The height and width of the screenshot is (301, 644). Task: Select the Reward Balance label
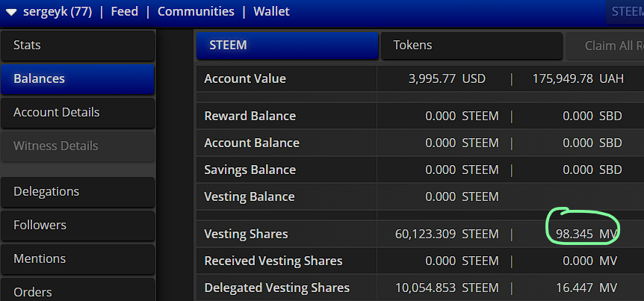click(x=250, y=117)
